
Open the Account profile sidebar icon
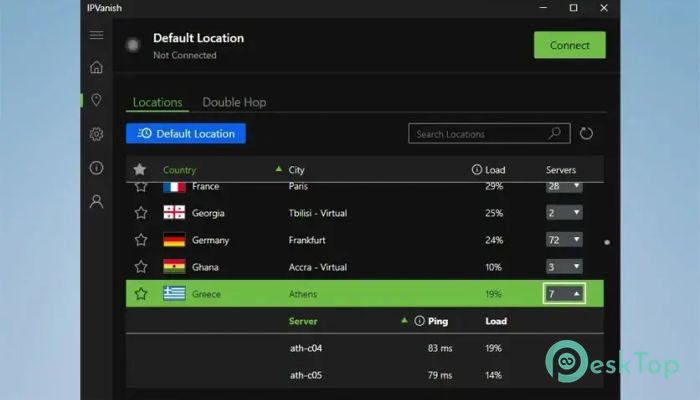coord(96,201)
